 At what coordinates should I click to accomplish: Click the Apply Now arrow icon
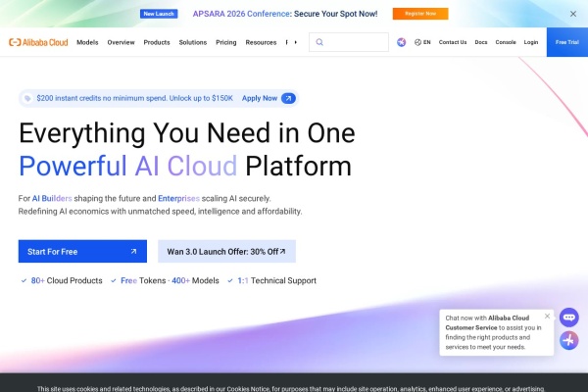pos(288,98)
